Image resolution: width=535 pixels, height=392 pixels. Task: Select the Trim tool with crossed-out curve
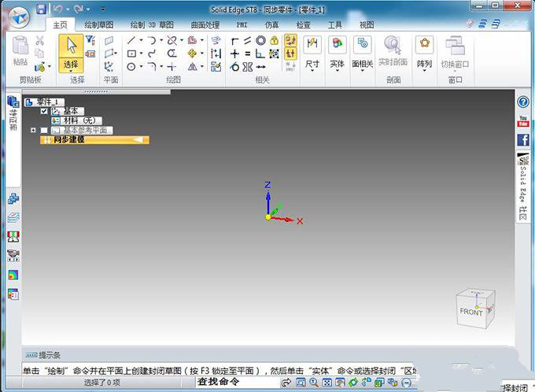(172, 40)
